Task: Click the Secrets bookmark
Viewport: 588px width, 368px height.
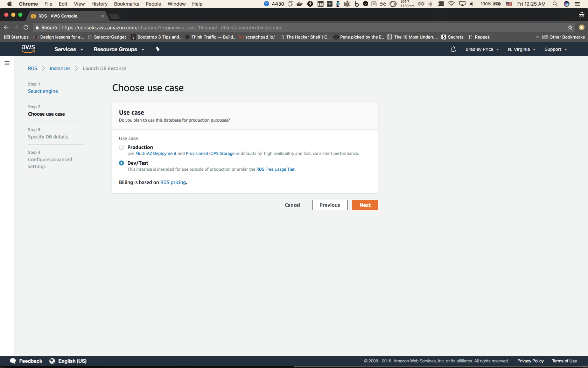Action: coord(453,37)
